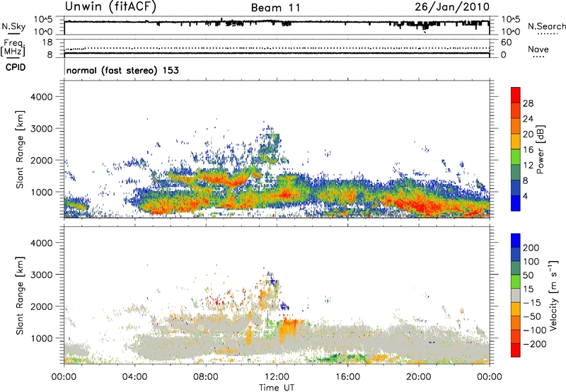Screen dimensions: 566x392
Task: Click the 'Freq. [MHz]' axis label
Action: (x=13, y=48)
